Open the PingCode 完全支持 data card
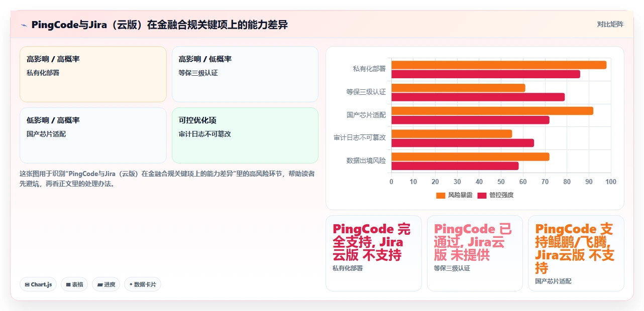Image resolution: width=644 pixels, height=311 pixels. point(374,253)
